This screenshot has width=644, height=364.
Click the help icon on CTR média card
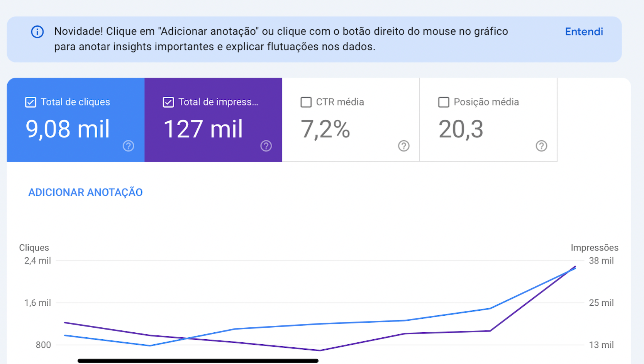click(x=403, y=146)
